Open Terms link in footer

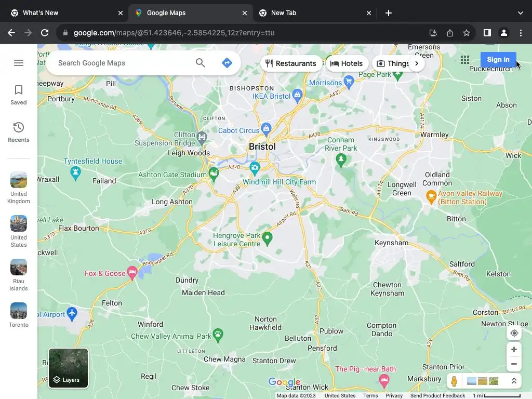(370, 395)
